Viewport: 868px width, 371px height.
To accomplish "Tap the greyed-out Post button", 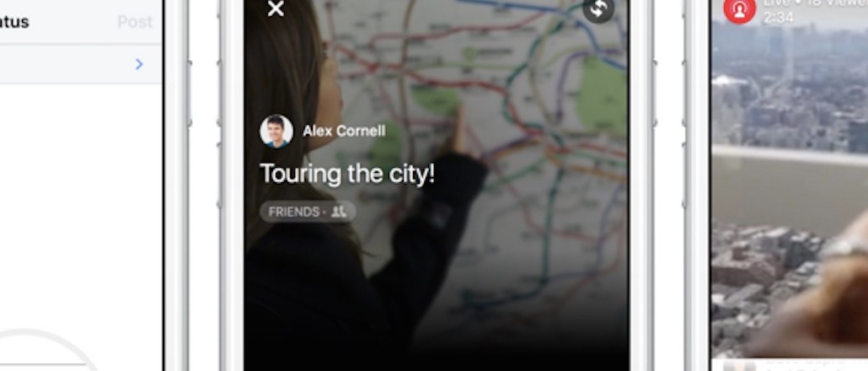I will click(x=135, y=22).
